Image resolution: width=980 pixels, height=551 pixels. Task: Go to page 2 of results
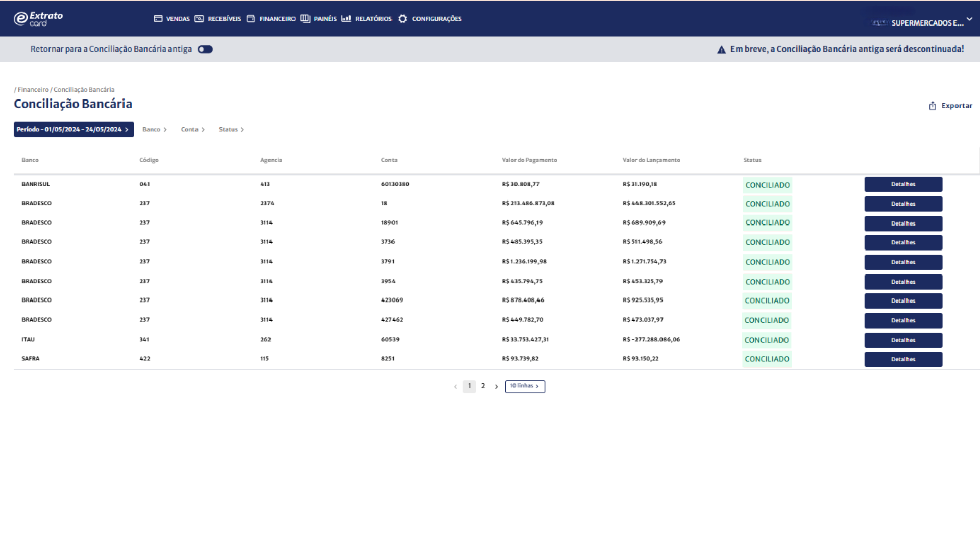click(x=483, y=386)
